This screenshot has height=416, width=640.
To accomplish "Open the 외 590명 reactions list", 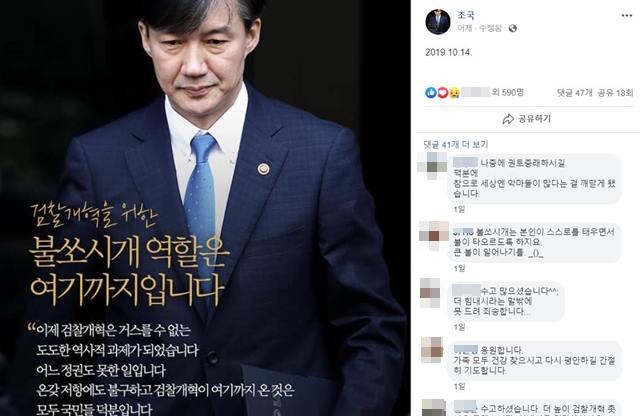I will tap(508, 93).
